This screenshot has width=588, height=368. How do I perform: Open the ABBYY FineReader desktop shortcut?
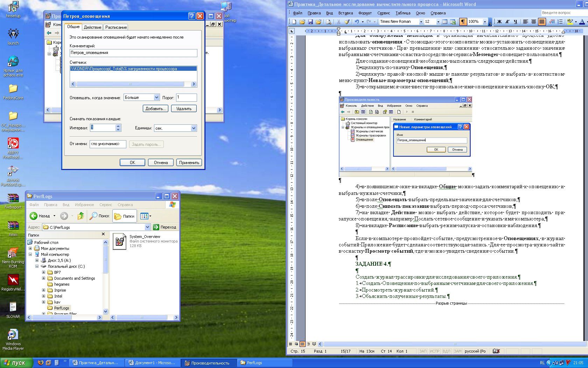coord(13,143)
